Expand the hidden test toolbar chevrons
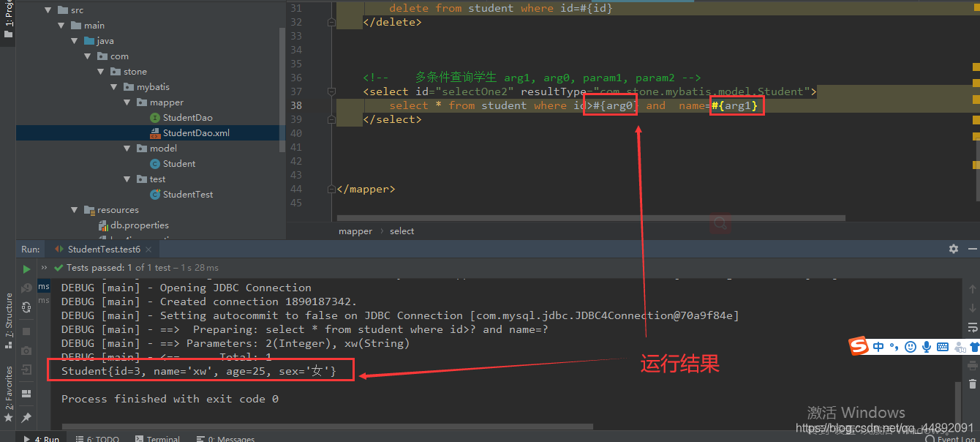The height and width of the screenshot is (442, 980). (44, 268)
